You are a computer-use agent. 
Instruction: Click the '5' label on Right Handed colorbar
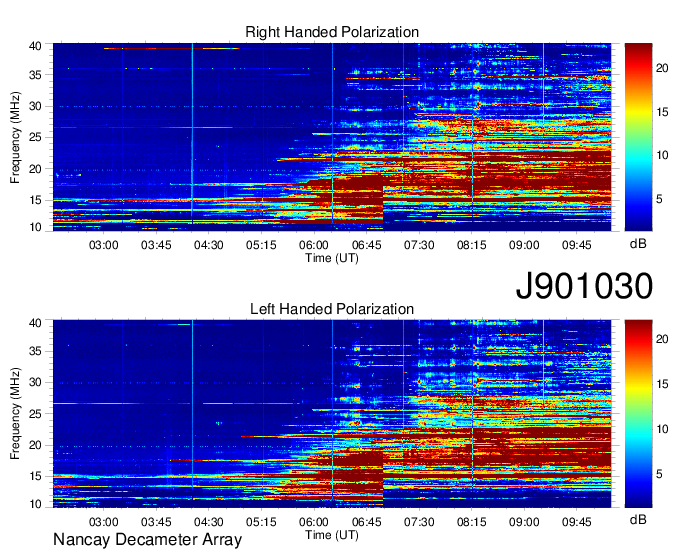[x=659, y=199]
